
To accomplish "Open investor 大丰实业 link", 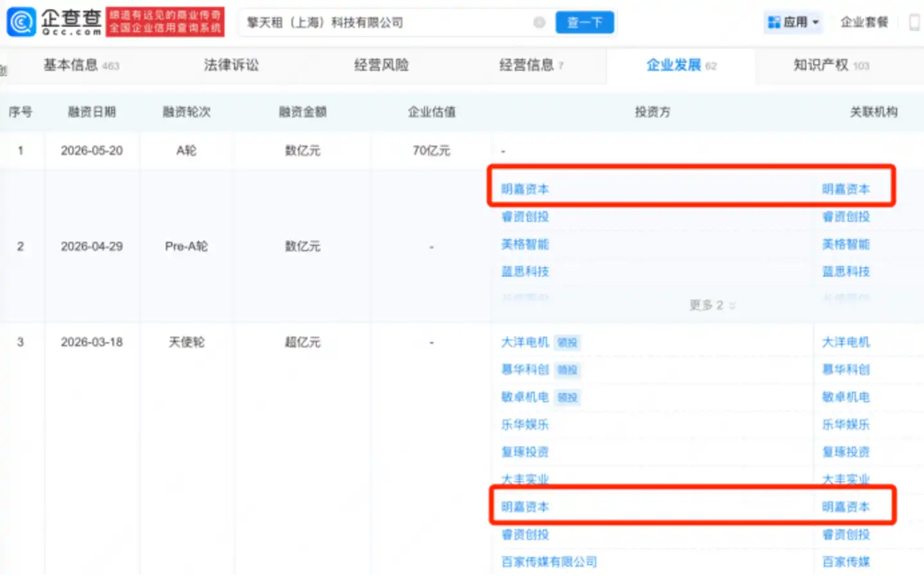I will (525, 479).
